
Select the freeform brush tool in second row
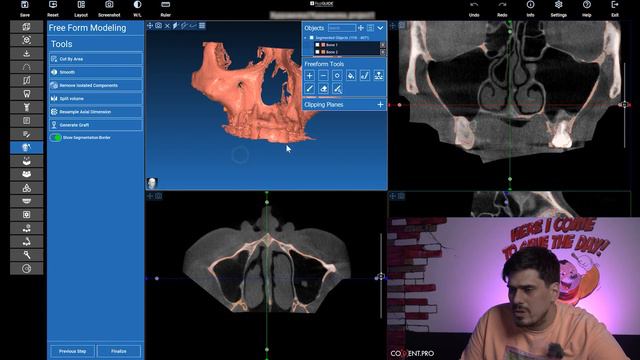(x=309, y=89)
